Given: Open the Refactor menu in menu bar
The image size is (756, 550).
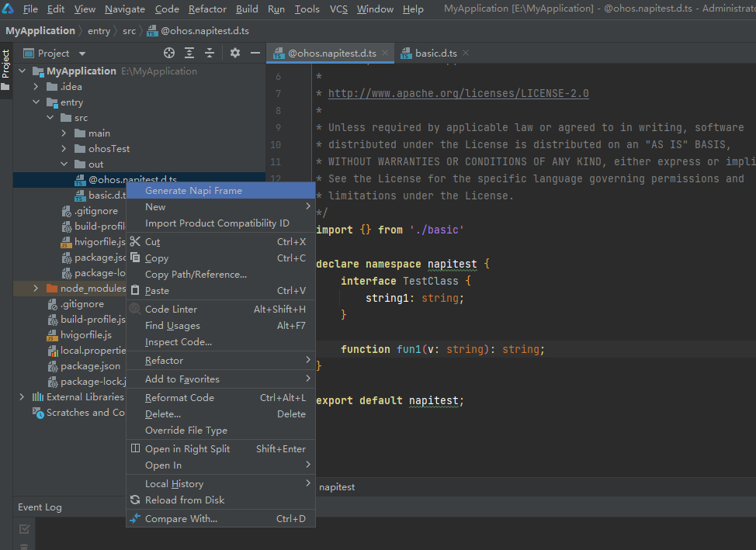Looking at the screenshot, I should click(207, 9).
